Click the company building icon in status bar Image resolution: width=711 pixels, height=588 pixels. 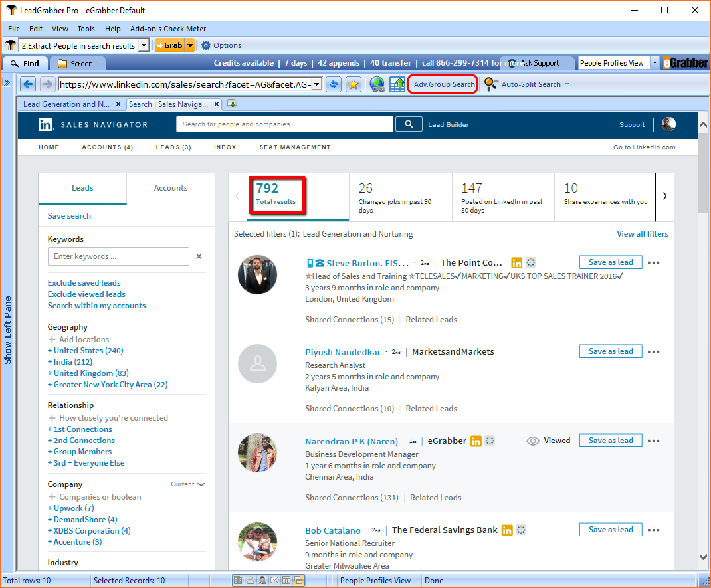pyautogui.click(x=238, y=580)
